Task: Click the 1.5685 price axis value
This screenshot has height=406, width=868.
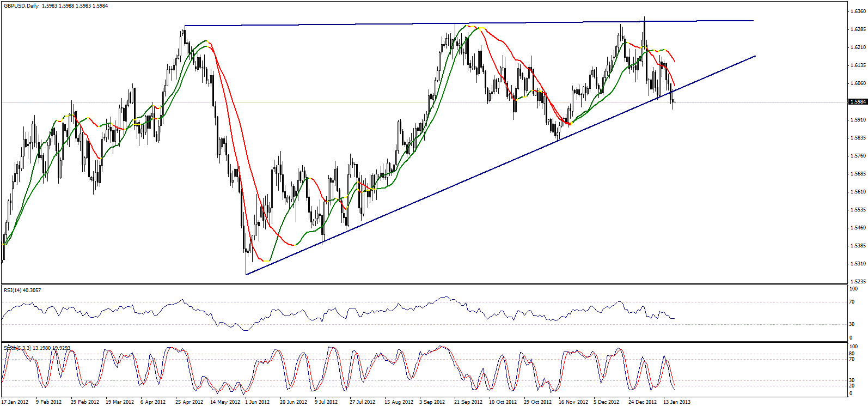Action: [x=858, y=174]
